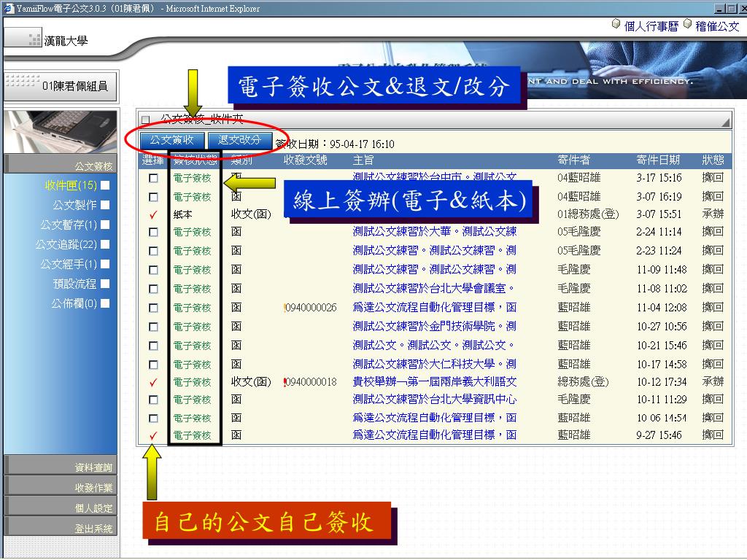Click the icon beside 稽催公文
The image size is (747, 560).
point(687,23)
